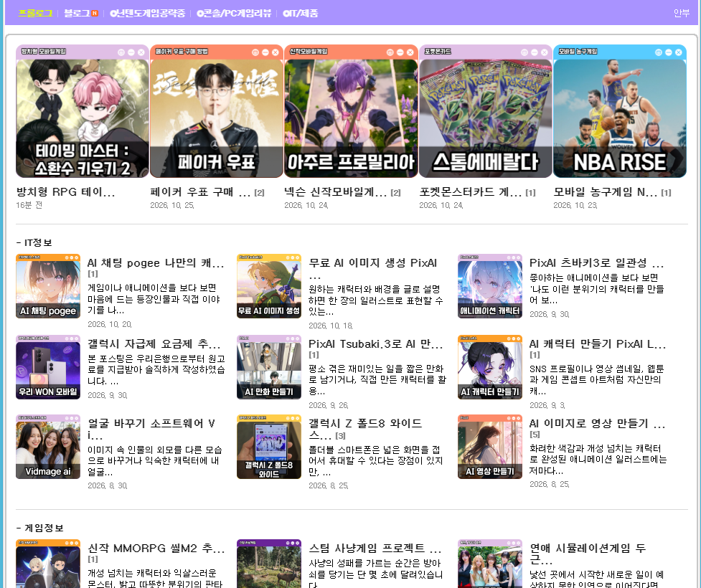Open the NBA RISE featured thumbnail
The height and width of the screenshot is (588, 701).
point(620,111)
